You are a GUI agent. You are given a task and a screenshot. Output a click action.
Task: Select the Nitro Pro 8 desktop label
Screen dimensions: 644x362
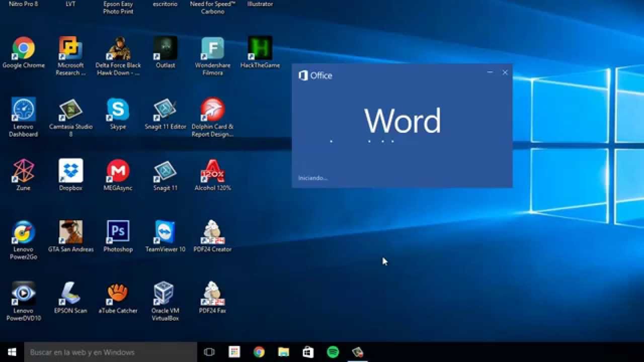click(x=24, y=4)
